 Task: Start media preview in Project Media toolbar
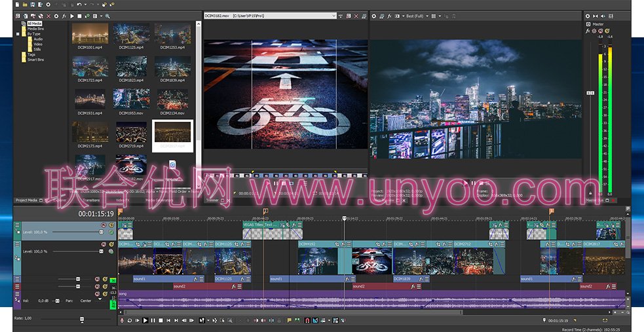coord(72,16)
